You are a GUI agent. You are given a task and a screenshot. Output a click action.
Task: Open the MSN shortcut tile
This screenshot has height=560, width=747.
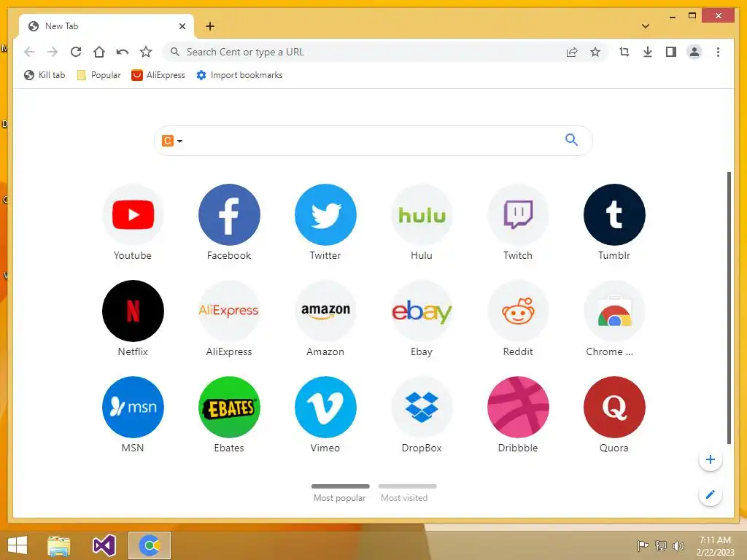click(133, 407)
